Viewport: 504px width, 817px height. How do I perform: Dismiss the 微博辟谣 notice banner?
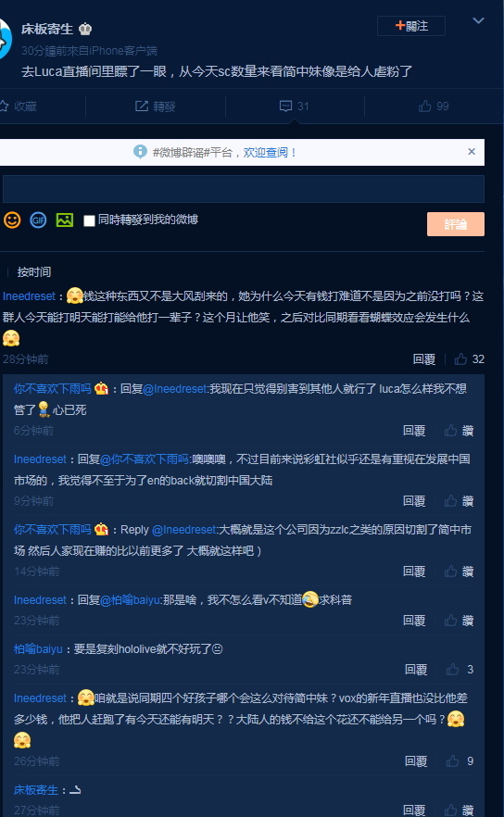pos(472,152)
